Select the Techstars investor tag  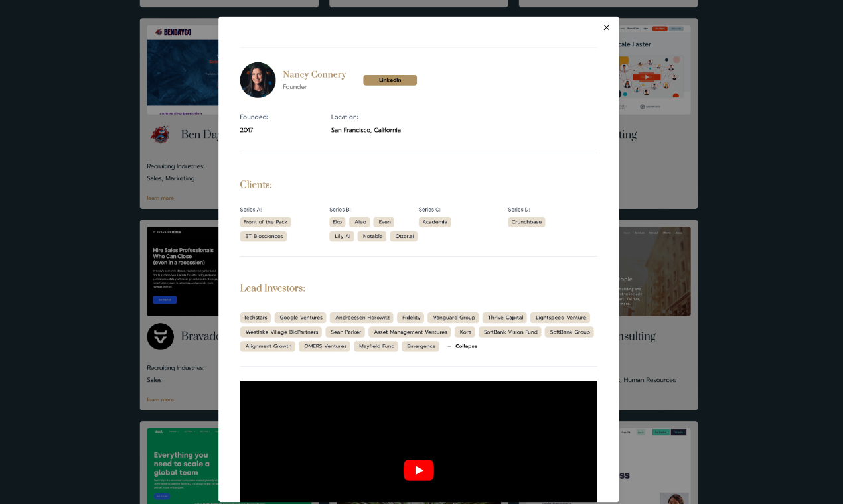[x=256, y=318]
